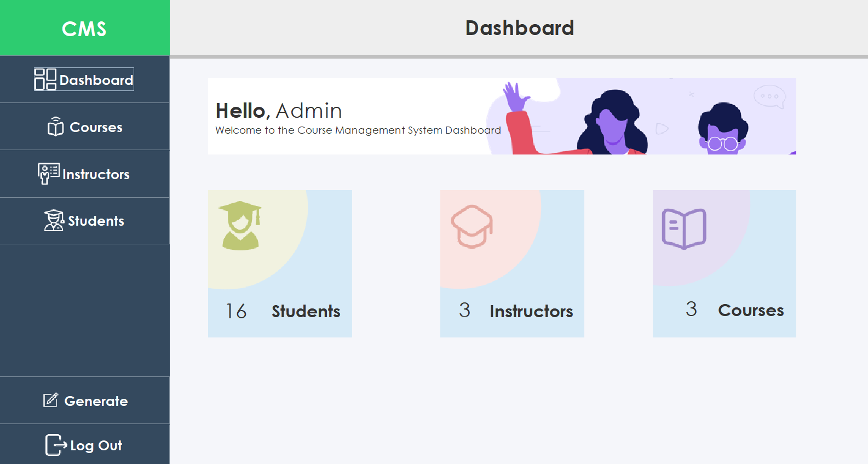The image size is (868, 464).
Task: Click the open book icon on Courses card
Action: tap(684, 227)
